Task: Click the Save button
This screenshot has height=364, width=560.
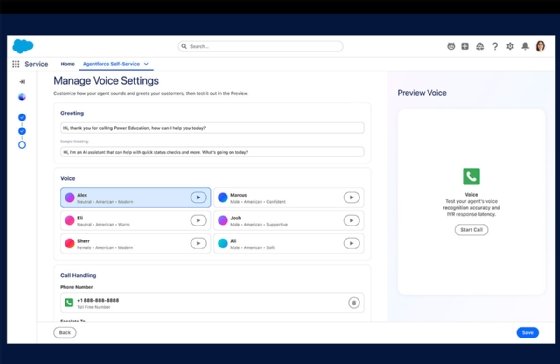Action: [528, 333]
